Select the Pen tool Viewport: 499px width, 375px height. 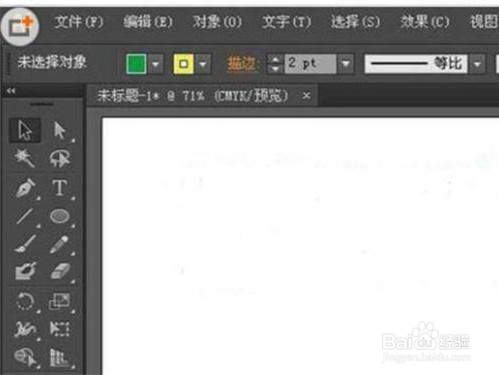click(25, 188)
